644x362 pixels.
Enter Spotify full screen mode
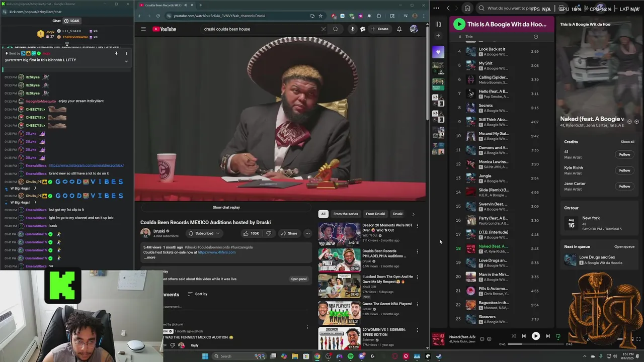(639, 339)
